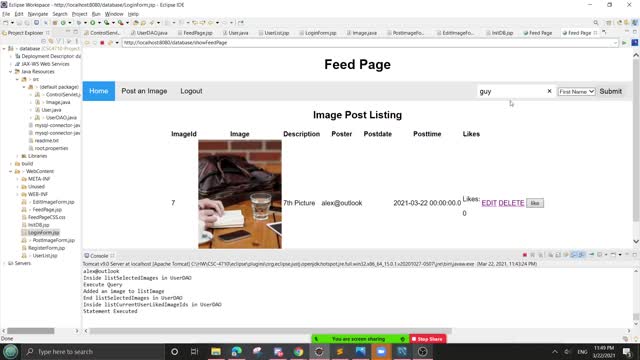The width and height of the screenshot is (640, 360).
Task: Click the red Stop loading browser icon
Action: (102, 42)
